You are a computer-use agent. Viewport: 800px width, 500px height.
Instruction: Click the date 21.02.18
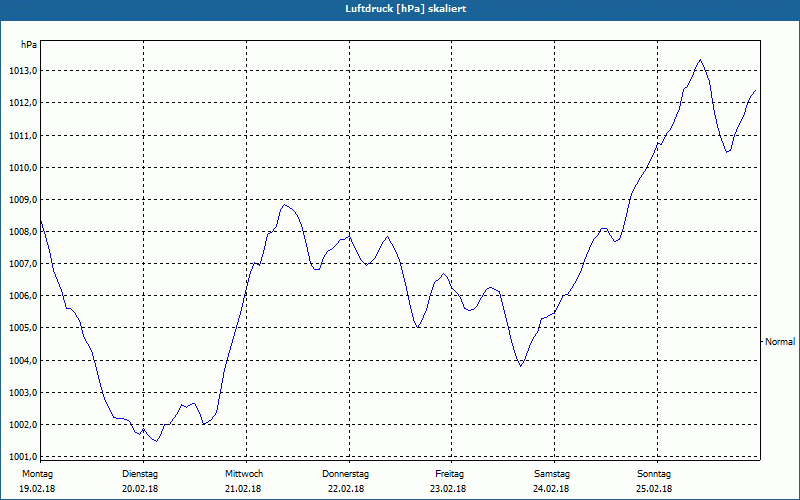point(243,489)
